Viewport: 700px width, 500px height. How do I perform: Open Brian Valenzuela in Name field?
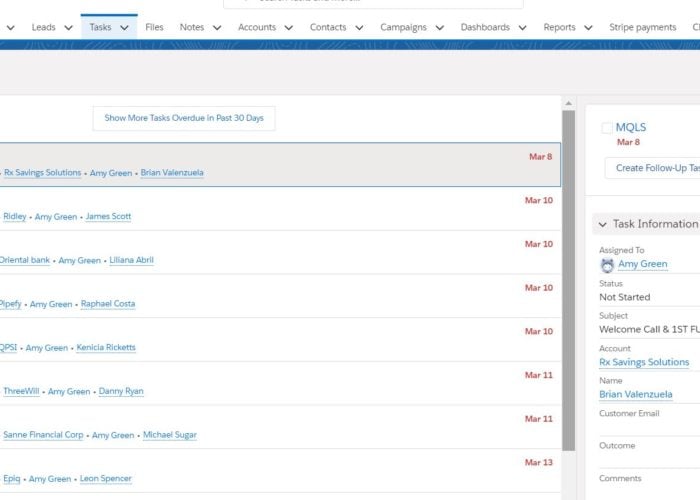636,395
